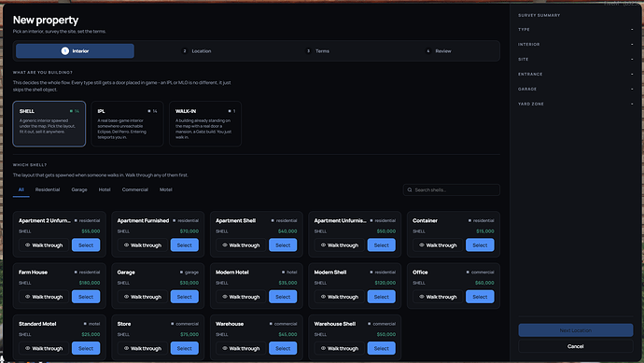Click eye icon on Garage card
This screenshot has height=363, width=644.
click(x=126, y=297)
